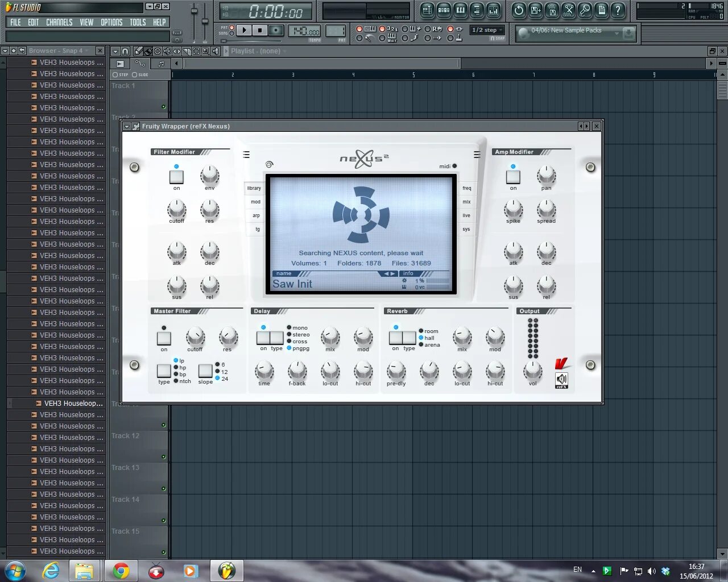Click the browser collapse structure up-arrow icon

(x=13, y=51)
